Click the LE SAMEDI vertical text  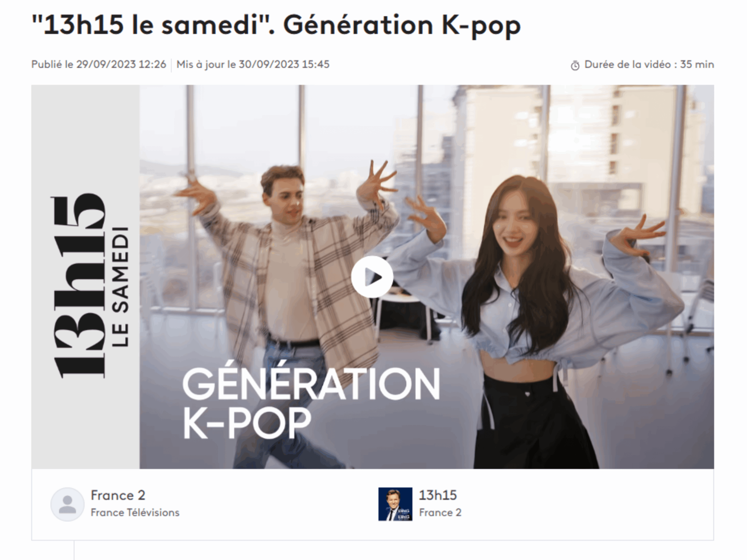tap(121, 286)
